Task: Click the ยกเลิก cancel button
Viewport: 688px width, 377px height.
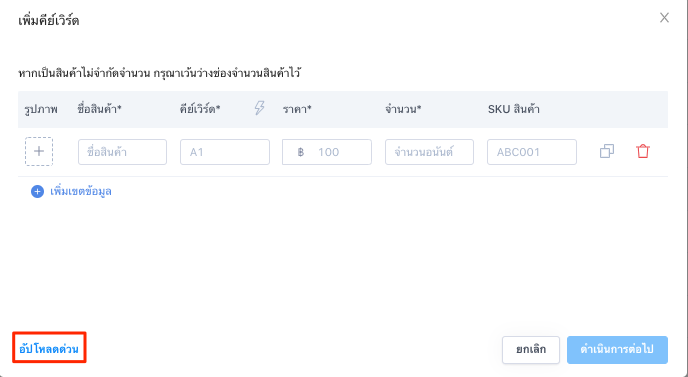Action: pos(531,350)
